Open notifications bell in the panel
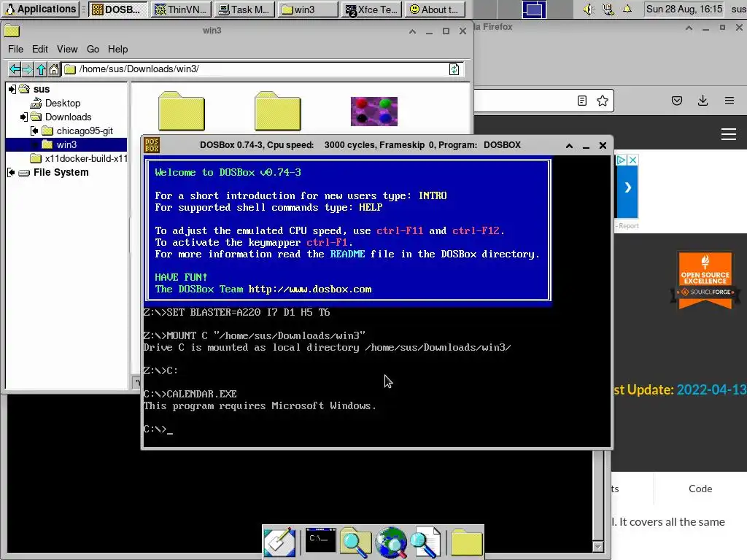Viewport: 747px width, 560px height. (627, 9)
